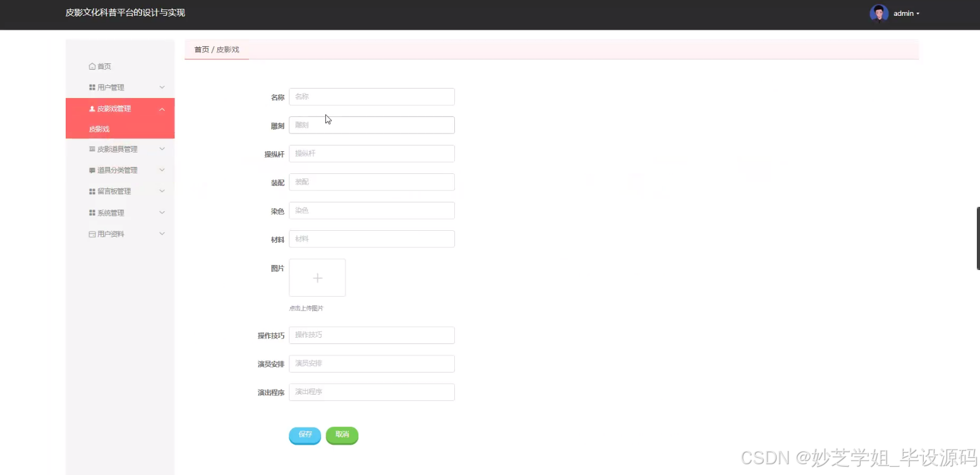The width and height of the screenshot is (980, 475).
Task: Click the vertical scrollbar at right edge
Action: point(978,238)
